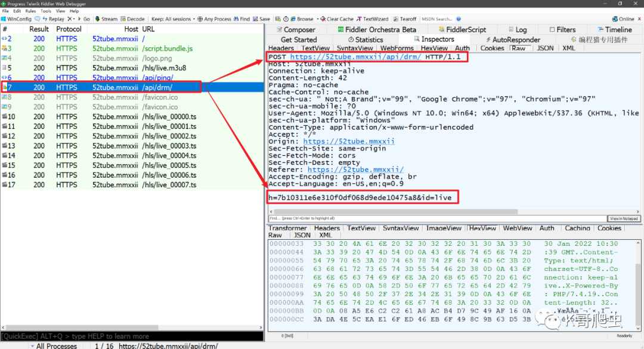Replay the selected session
The image size is (644, 349).
click(52, 19)
